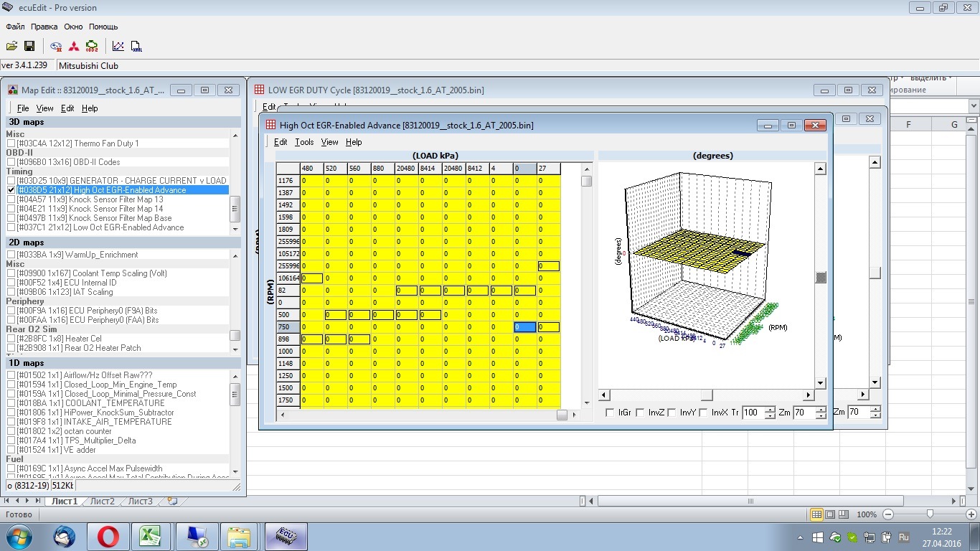Click the 480 load column header
This screenshot has height=551, width=980.
point(311,169)
